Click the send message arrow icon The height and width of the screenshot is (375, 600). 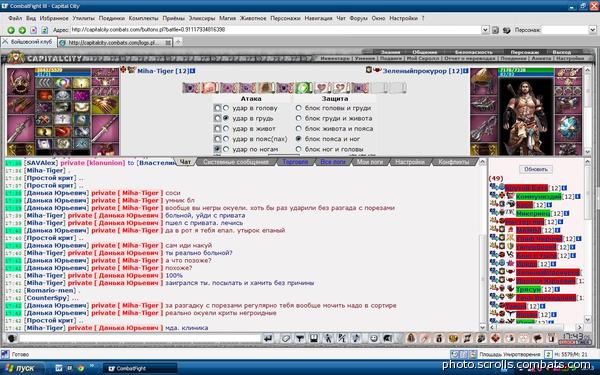268,338
